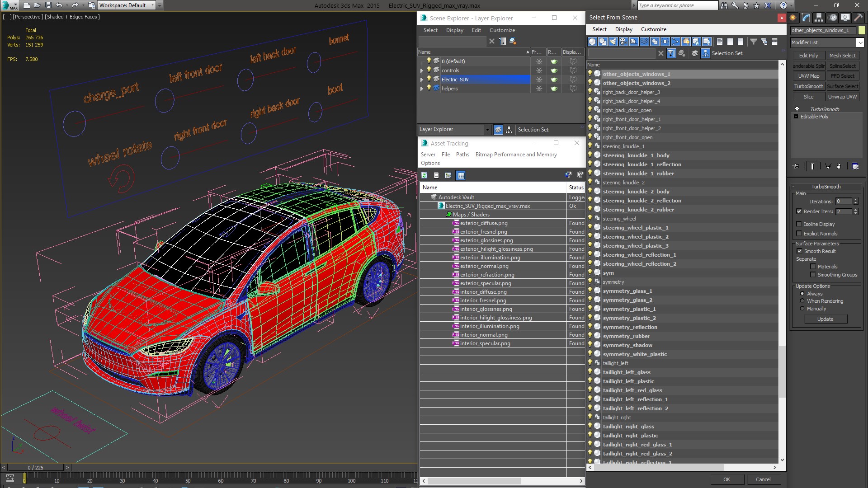This screenshot has height=488, width=868.
Task: Click Select All icon in Select From Scene
Action: (x=720, y=42)
